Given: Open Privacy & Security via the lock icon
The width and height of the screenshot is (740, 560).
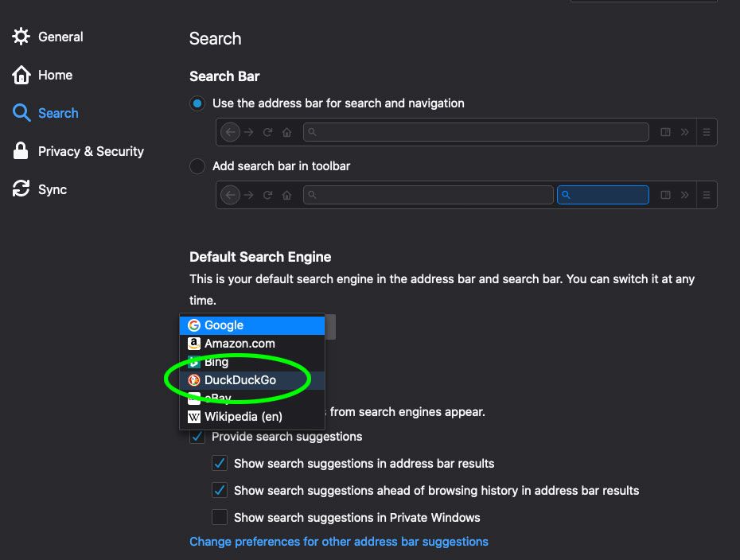Looking at the screenshot, I should click(x=19, y=151).
